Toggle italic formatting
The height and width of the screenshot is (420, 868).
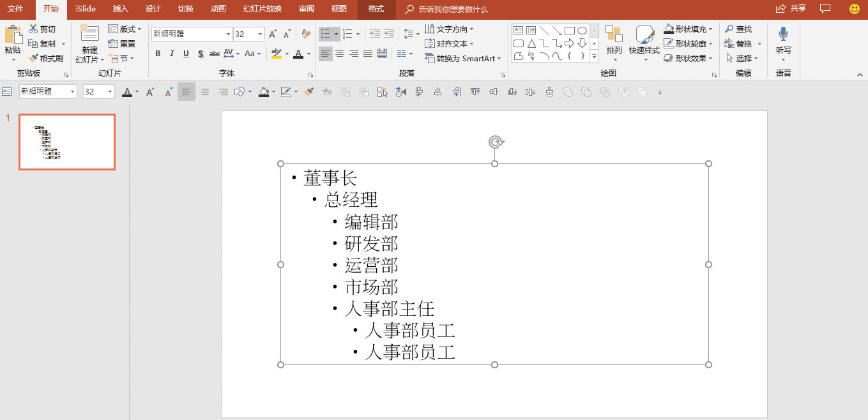(x=171, y=54)
